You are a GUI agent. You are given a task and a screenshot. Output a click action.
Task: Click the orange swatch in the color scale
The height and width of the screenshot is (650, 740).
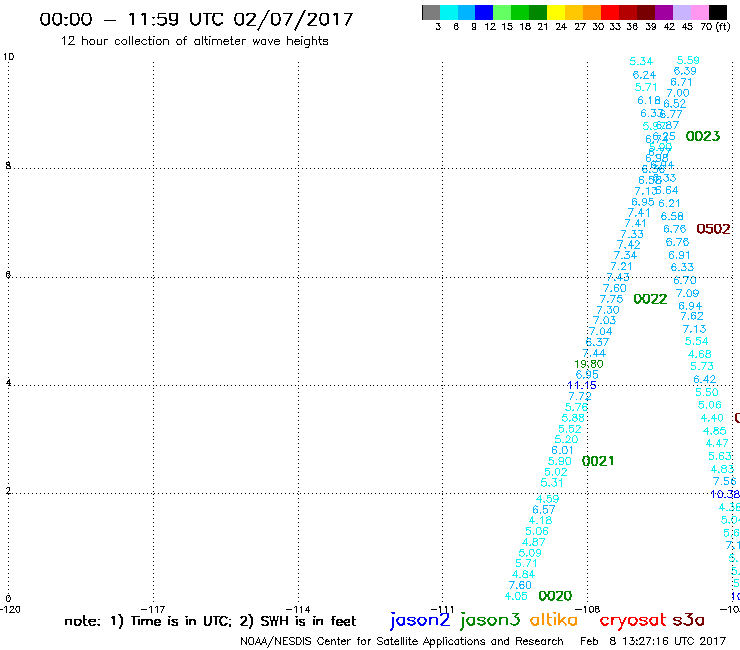[592, 12]
